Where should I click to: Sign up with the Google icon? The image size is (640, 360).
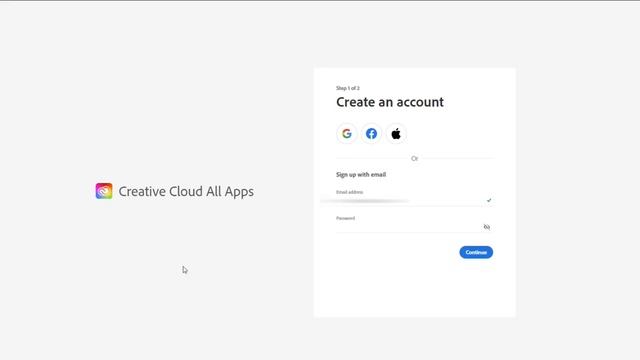(x=347, y=133)
